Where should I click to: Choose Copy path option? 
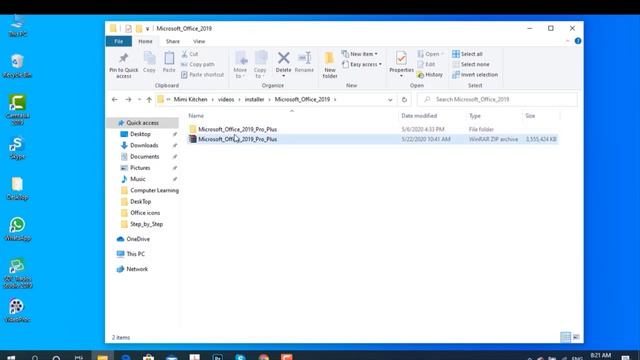[198, 64]
